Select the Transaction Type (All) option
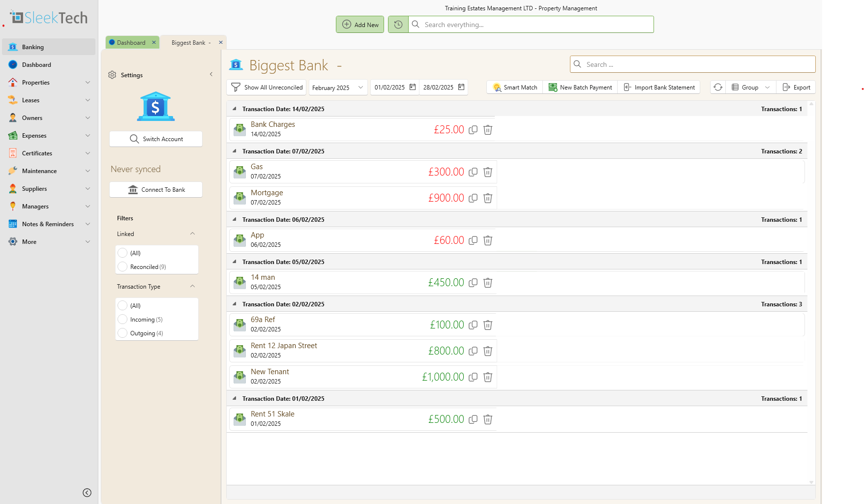 (x=122, y=305)
